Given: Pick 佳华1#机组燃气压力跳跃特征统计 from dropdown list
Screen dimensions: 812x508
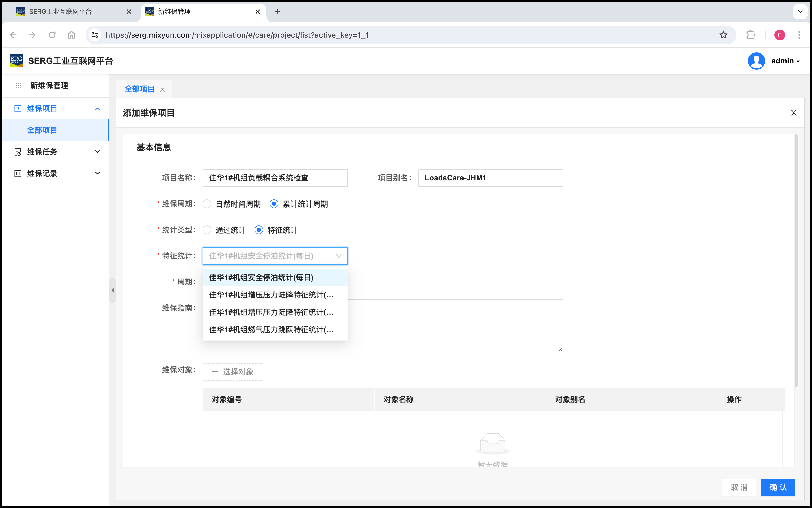Looking at the screenshot, I should (x=271, y=330).
